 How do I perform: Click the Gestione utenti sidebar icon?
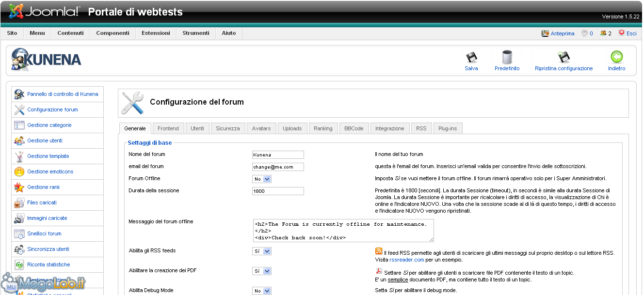pyautogui.click(x=19, y=140)
